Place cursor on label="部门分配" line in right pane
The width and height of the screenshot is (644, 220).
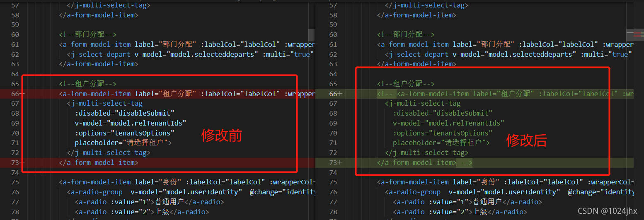(x=505, y=44)
